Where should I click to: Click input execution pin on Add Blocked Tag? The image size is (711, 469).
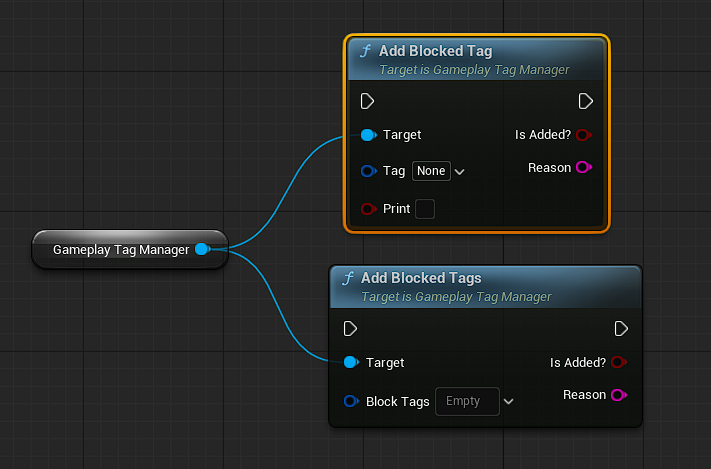click(x=367, y=101)
